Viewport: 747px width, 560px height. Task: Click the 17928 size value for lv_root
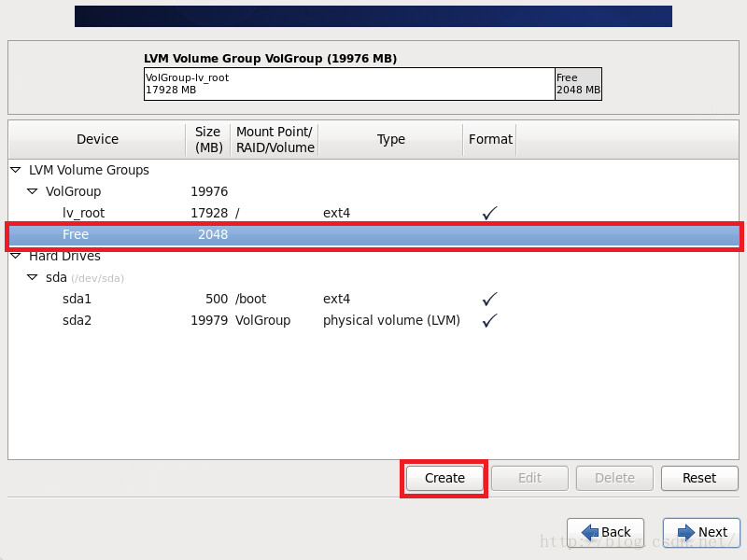209,213
